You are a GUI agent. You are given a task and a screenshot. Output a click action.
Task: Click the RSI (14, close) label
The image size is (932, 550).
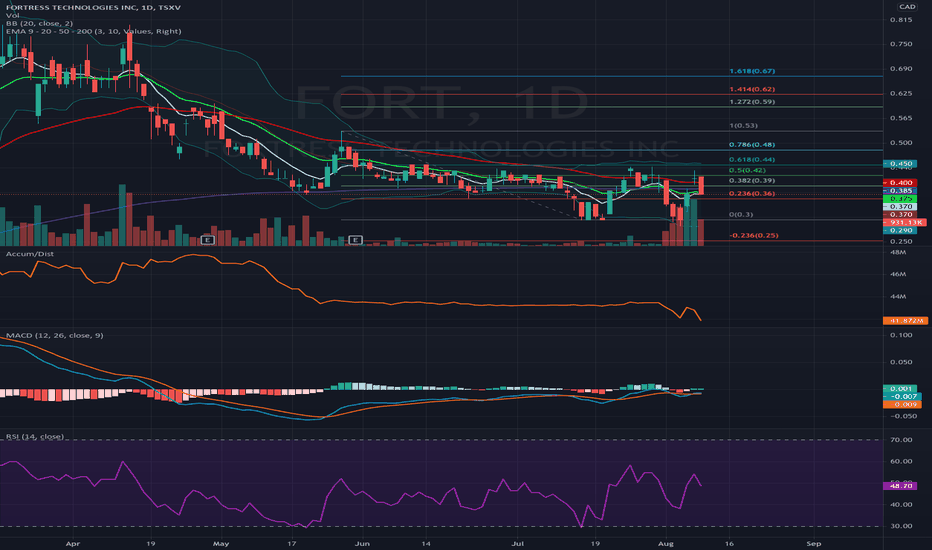[x=34, y=436]
